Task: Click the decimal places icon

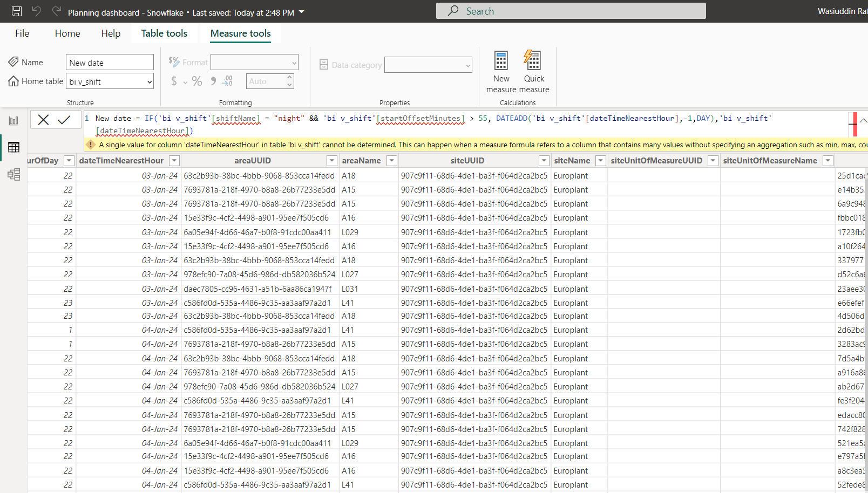Action: pyautogui.click(x=228, y=81)
